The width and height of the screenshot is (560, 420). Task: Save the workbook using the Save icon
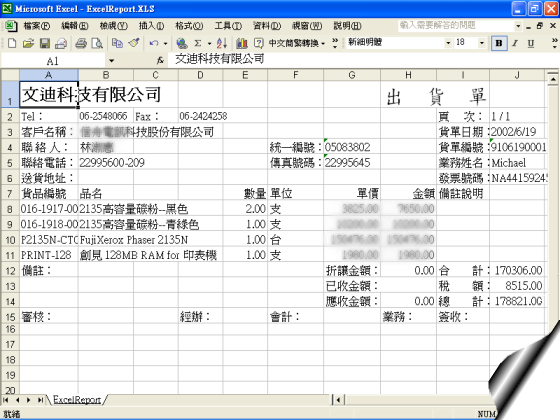click(x=45, y=43)
